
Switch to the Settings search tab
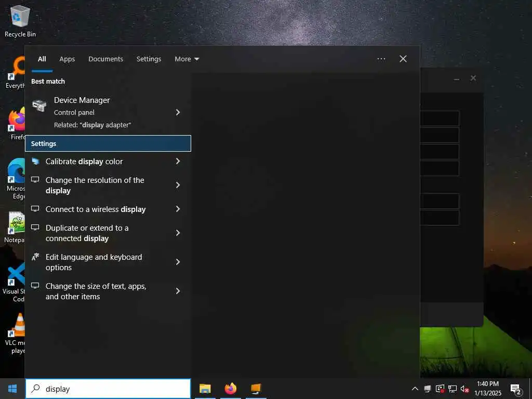[x=149, y=59]
